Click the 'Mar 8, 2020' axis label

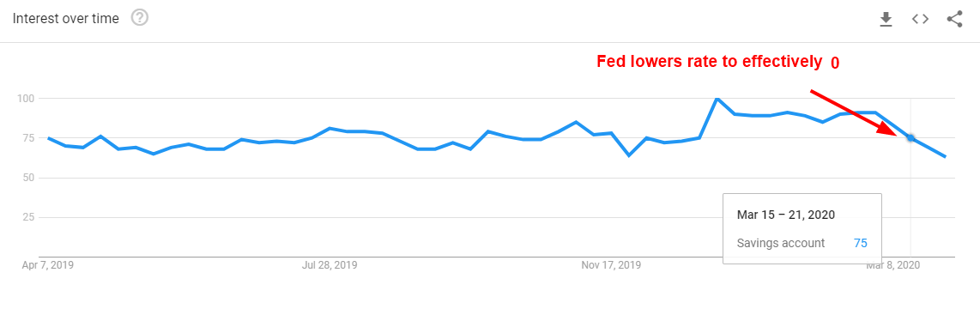(892, 265)
